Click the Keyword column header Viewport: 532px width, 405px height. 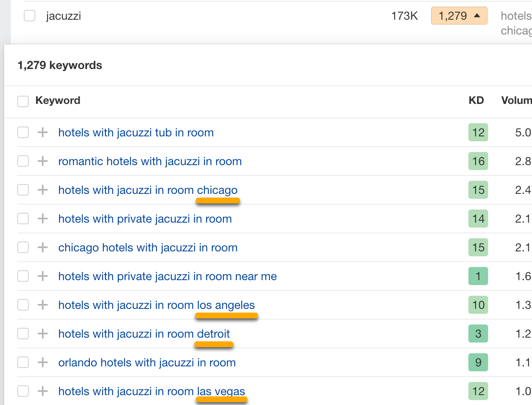pos(57,101)
